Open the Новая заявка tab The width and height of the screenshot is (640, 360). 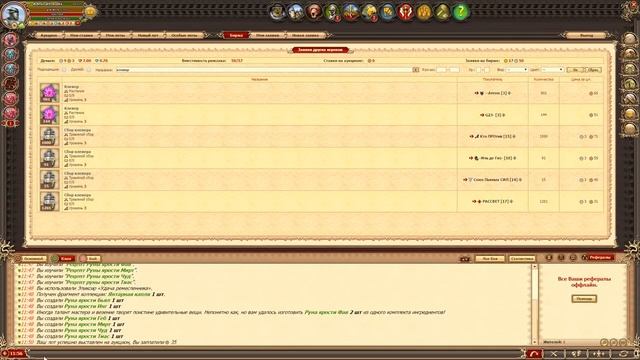pos(305,36)
